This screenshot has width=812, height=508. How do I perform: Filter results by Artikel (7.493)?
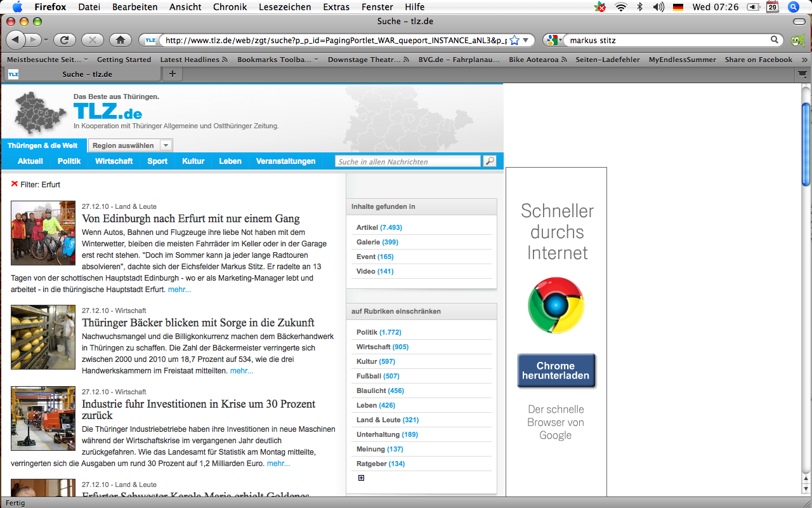(x=379, y=227)
